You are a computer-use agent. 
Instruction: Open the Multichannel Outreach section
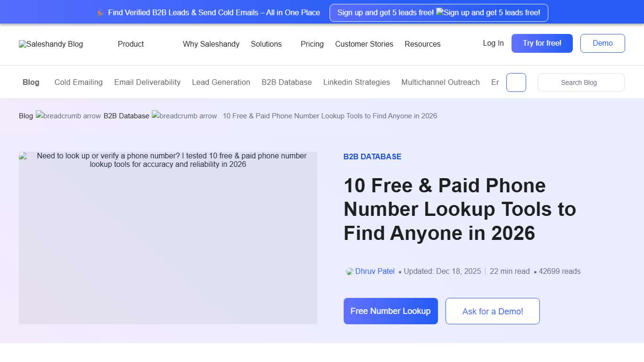tap(440, 82)
